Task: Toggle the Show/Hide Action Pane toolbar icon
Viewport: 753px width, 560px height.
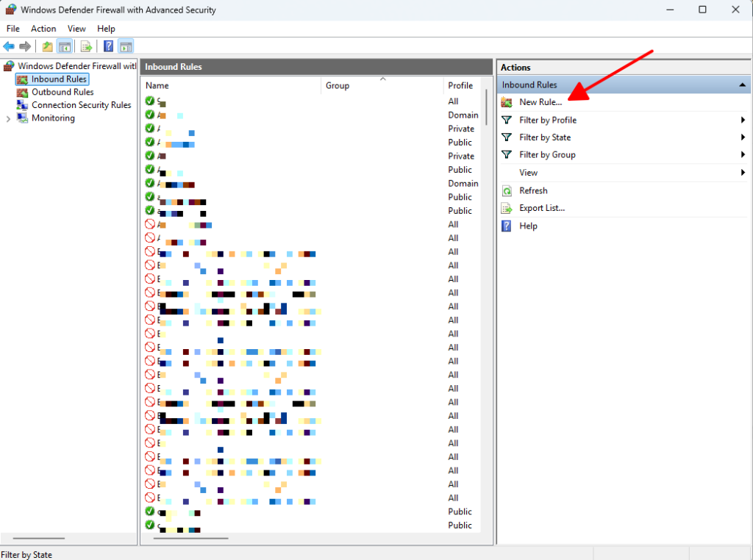Action: click(x=126, y=46)
